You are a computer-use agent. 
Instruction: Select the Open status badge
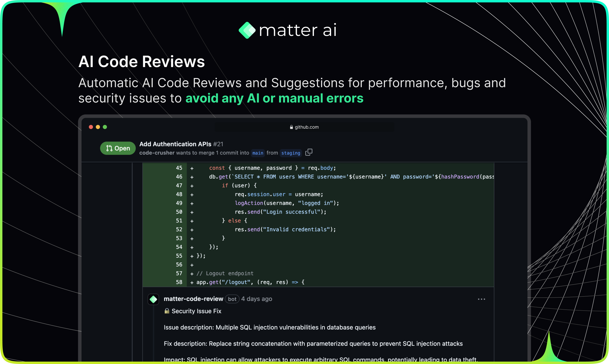pyautogui.click(x=118, y=148)
